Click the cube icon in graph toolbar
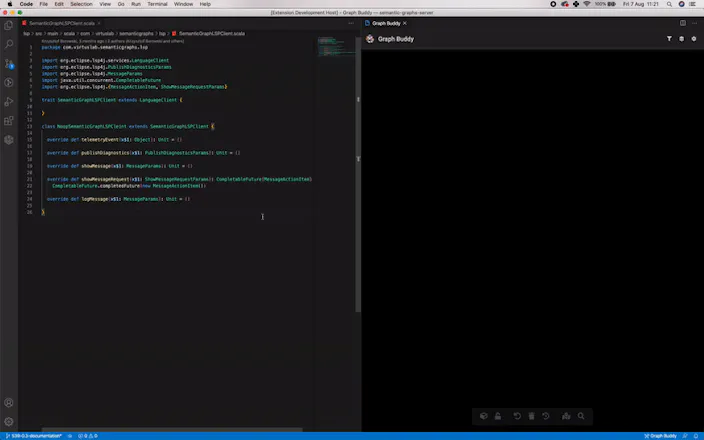Viewport: 704px width, 440px height. click(484, 416)
